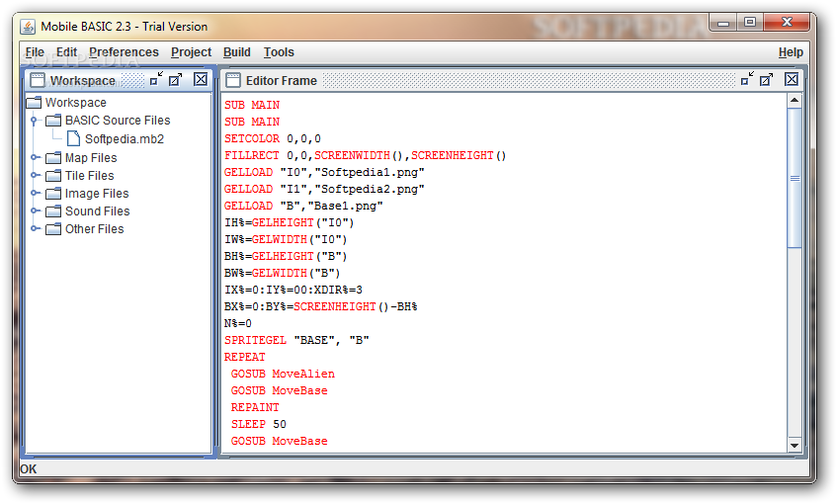Click the Other Files folder icon

click(53, 228)
